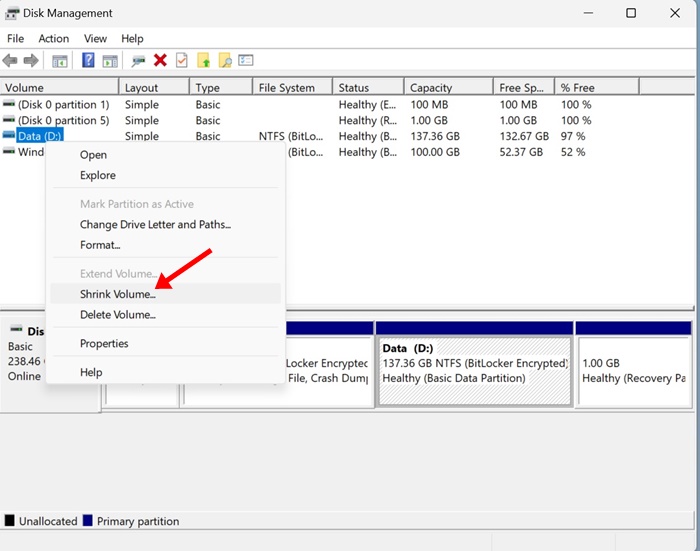Choose Explore from the context menu

point(166,175)
